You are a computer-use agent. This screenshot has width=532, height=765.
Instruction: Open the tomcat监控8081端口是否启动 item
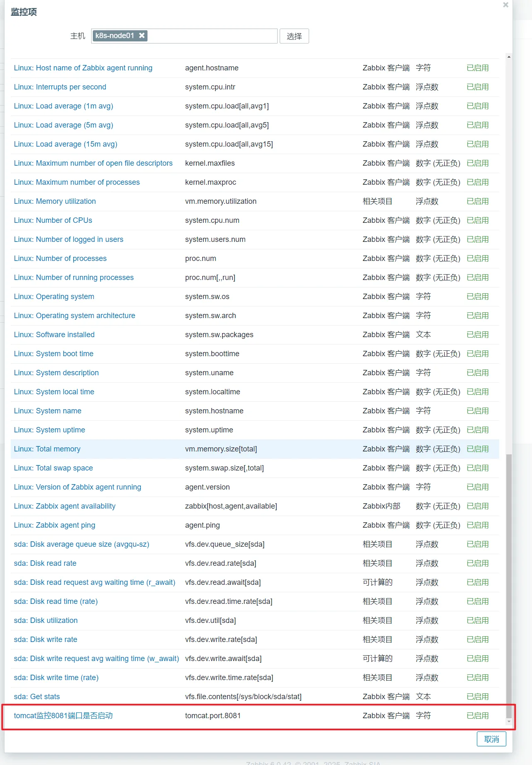(63, 716)
